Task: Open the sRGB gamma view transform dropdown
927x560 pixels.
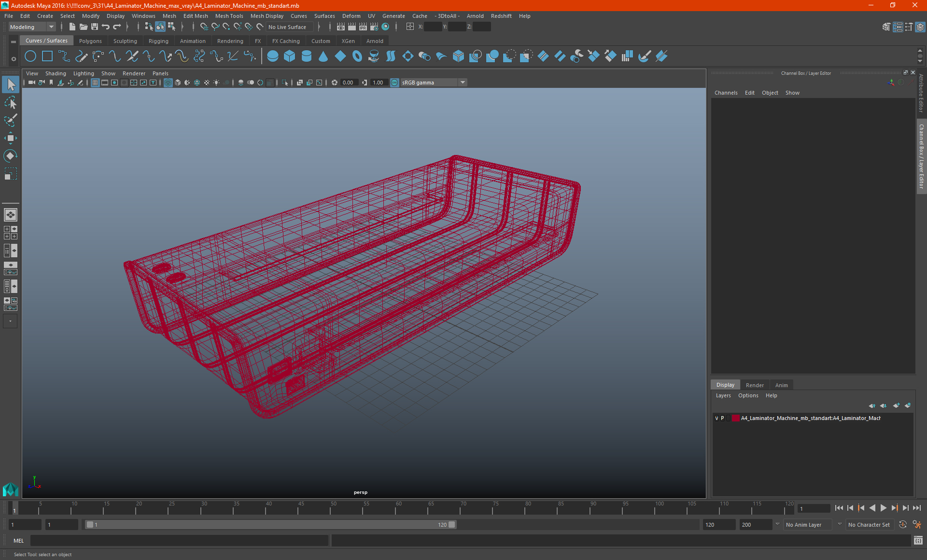Action: point(434,83)
